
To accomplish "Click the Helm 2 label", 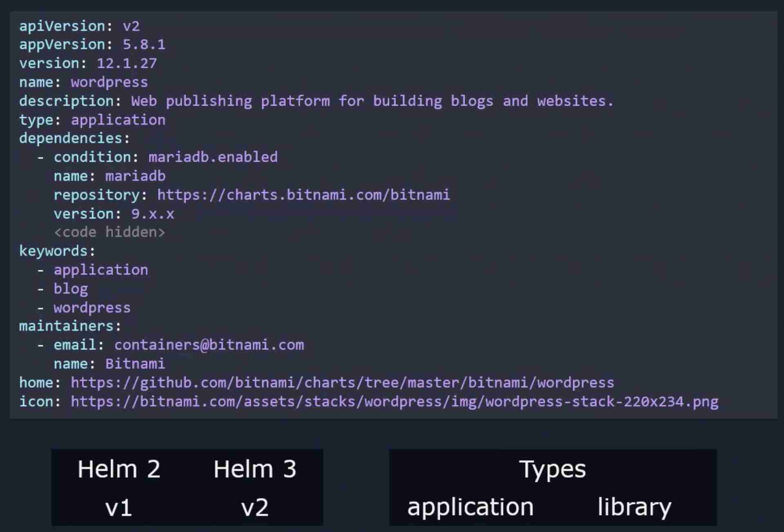I will click(119, 469).
